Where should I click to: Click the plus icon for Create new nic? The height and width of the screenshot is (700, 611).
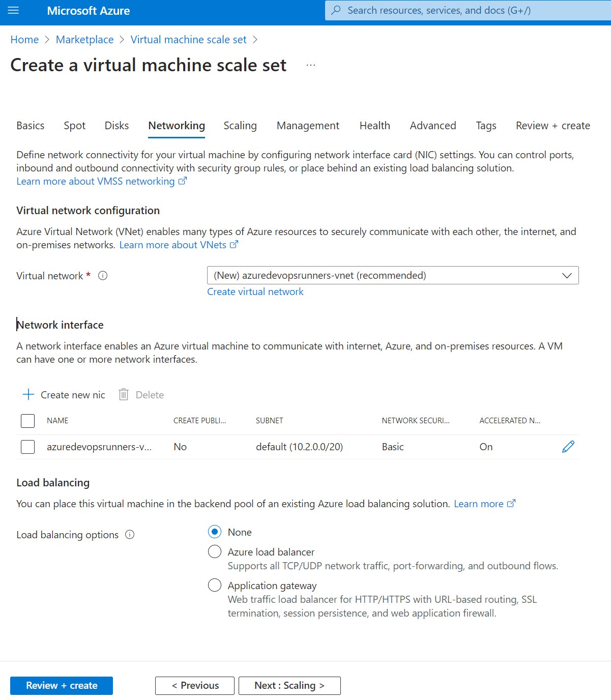(28, 395)
